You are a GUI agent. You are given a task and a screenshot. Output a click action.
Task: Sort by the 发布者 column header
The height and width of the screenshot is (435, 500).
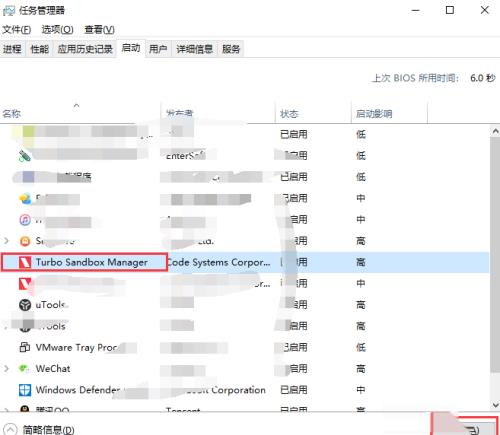[218, 113]
